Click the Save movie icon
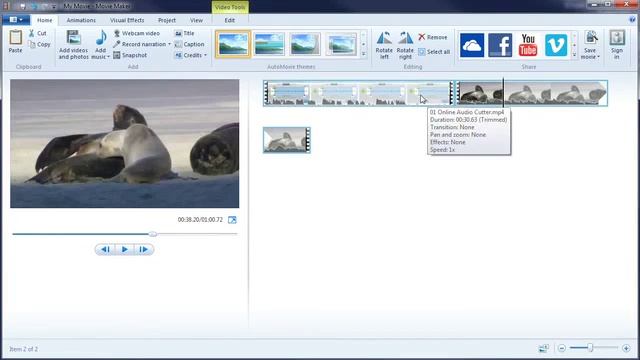640x360 pixels. pyautogui.click(x=591, y=38)
